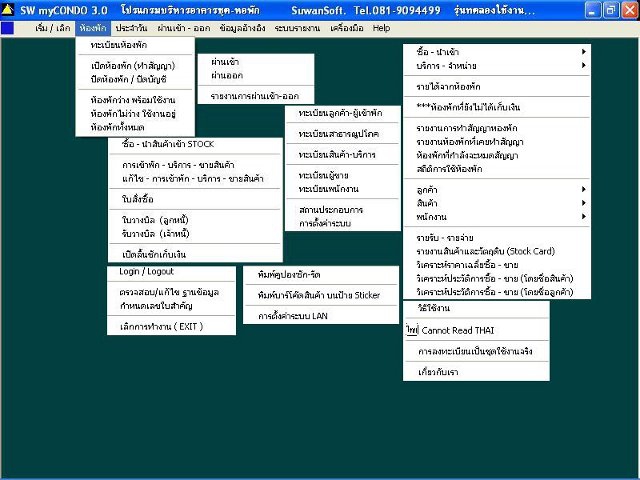Image resolution: width=640 pixels, height=480 pixels.
Task: Select ตรวจสอบ/แก้ไข ฐานข้อมูล
Action: [x=171, y=292]
